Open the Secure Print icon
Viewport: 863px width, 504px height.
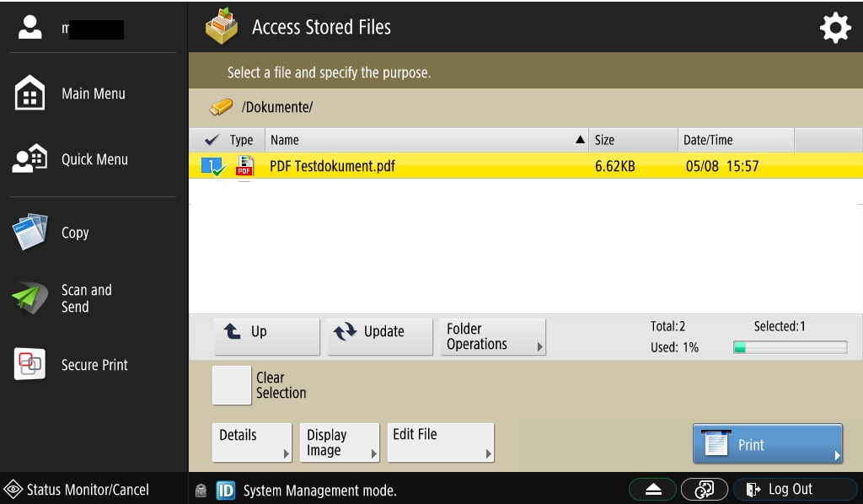tap(30, 365)
